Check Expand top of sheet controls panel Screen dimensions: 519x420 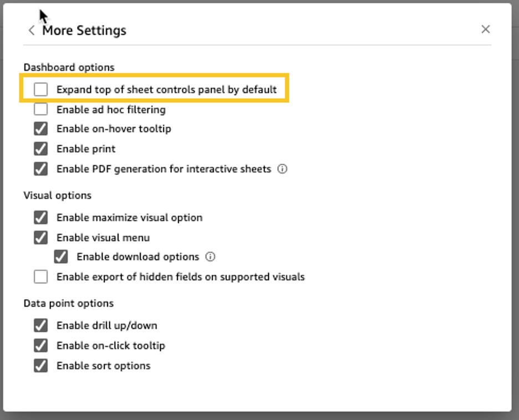click(40, 89)
